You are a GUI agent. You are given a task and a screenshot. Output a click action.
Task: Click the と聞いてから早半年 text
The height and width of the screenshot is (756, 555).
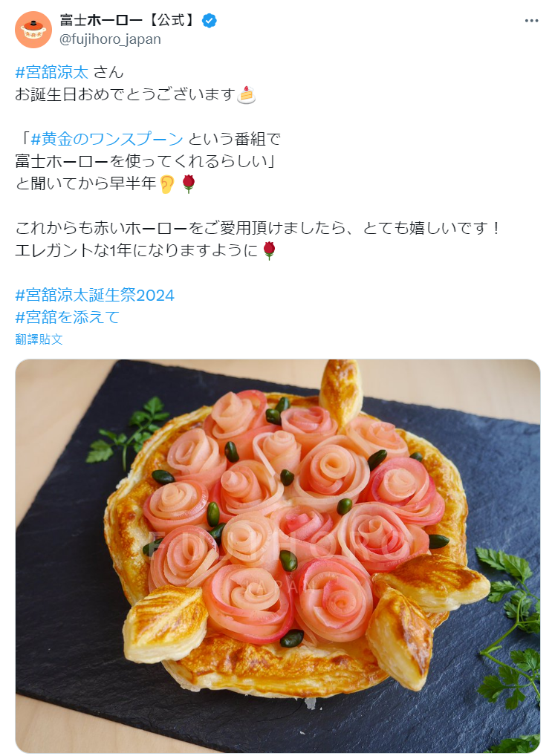click(86, 183)
